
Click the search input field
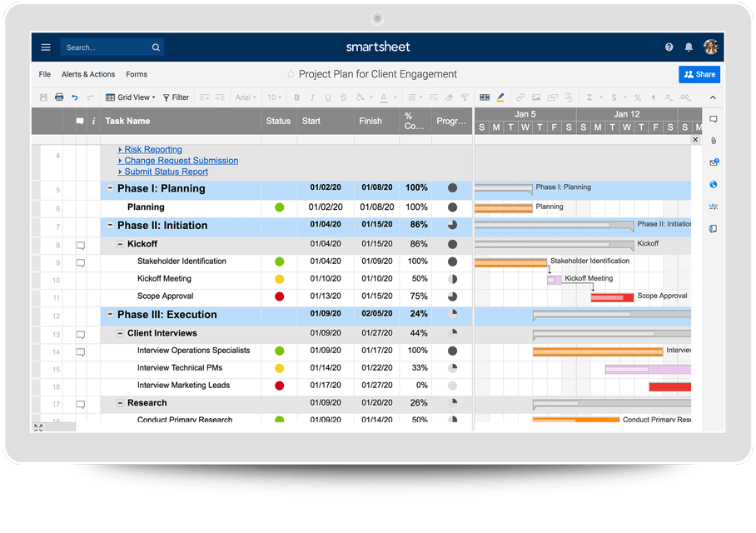tap(104, 47)
